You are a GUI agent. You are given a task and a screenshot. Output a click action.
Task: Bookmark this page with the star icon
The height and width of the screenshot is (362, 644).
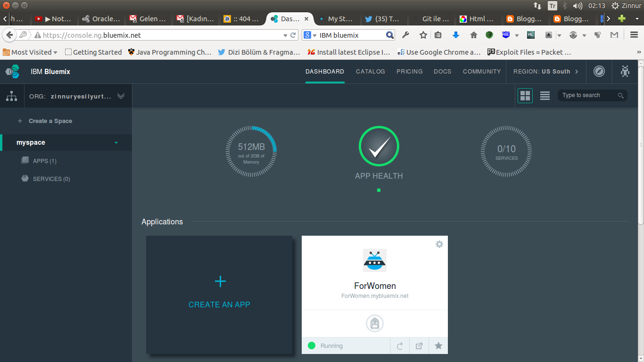click(423, 35)
